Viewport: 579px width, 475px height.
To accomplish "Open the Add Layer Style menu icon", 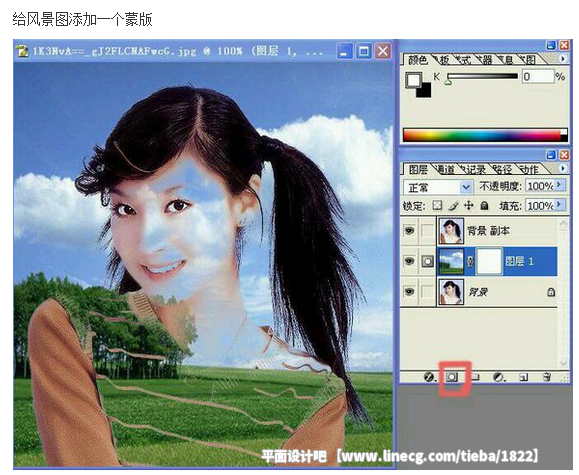I will pos(429,377).
